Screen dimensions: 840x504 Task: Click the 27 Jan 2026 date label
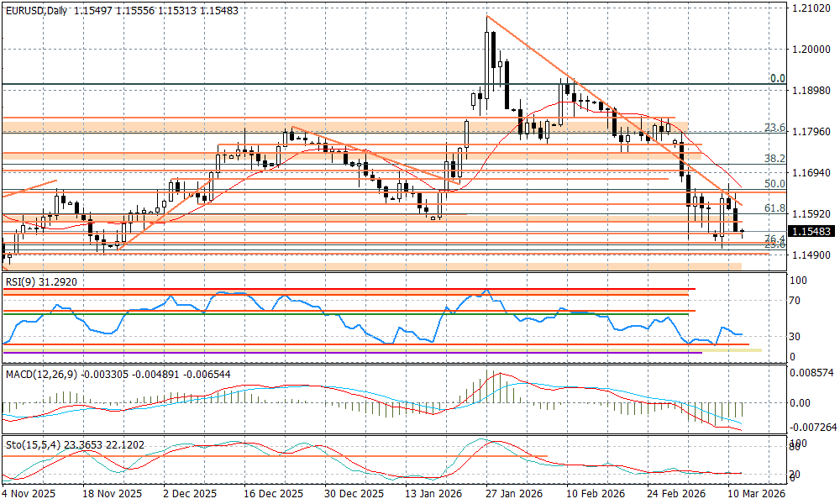click(496, 495)
